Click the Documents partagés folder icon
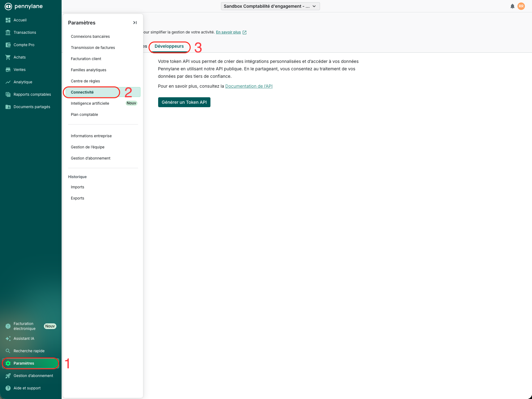This screenshot has width=532, height=399. (8, 107)
